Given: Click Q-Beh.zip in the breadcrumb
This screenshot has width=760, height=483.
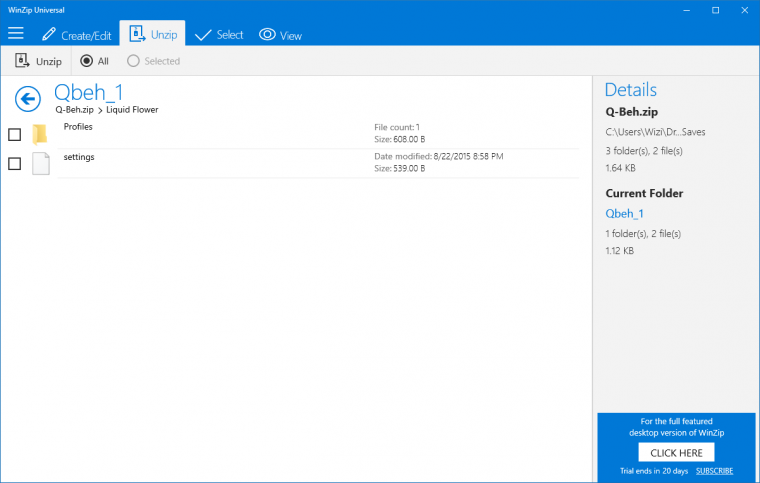Looking at the screenshot, I should pyautogui.click(x=74, y=109).
